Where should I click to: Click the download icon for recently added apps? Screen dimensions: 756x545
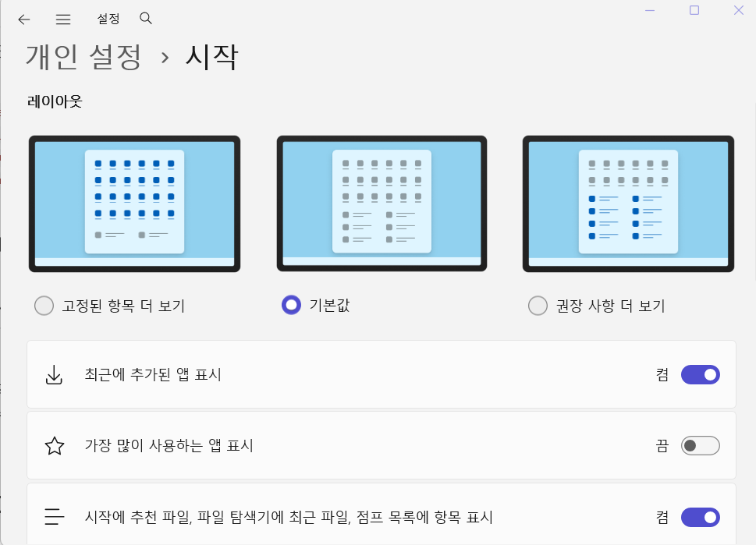coord(54,375)
